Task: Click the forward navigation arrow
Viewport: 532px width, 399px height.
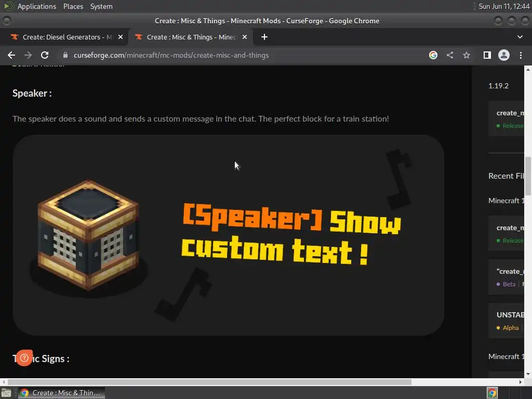Action: click(28, 55)
